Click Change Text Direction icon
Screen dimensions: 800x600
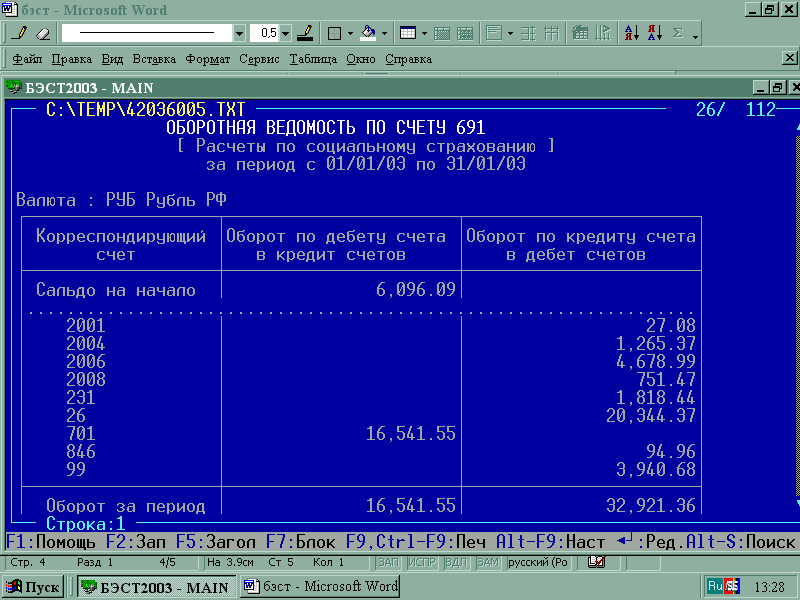[x=603, y=33]
